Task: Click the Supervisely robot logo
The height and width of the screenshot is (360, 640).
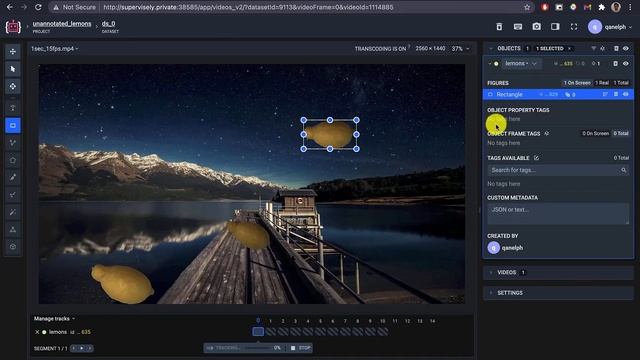Action: [13, 27]
